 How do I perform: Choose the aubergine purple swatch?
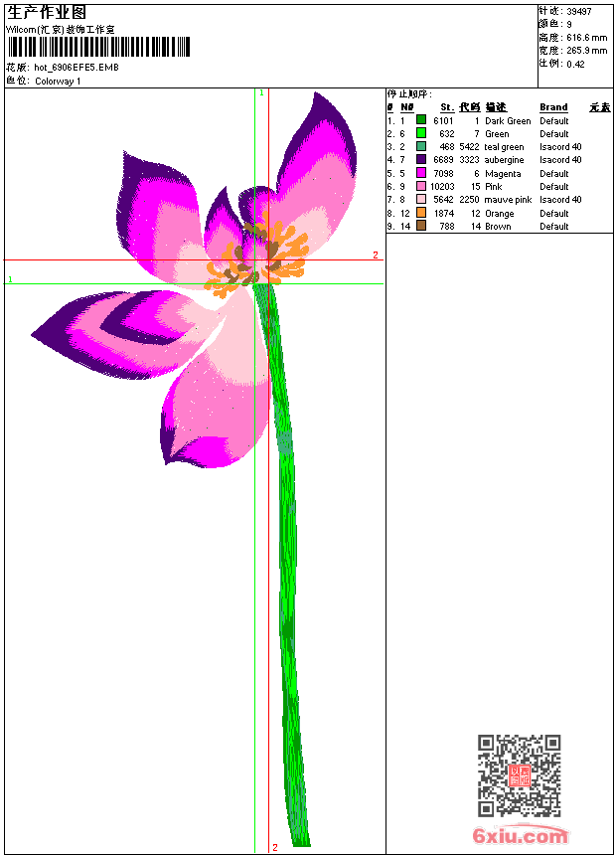(x=421, y=159)
